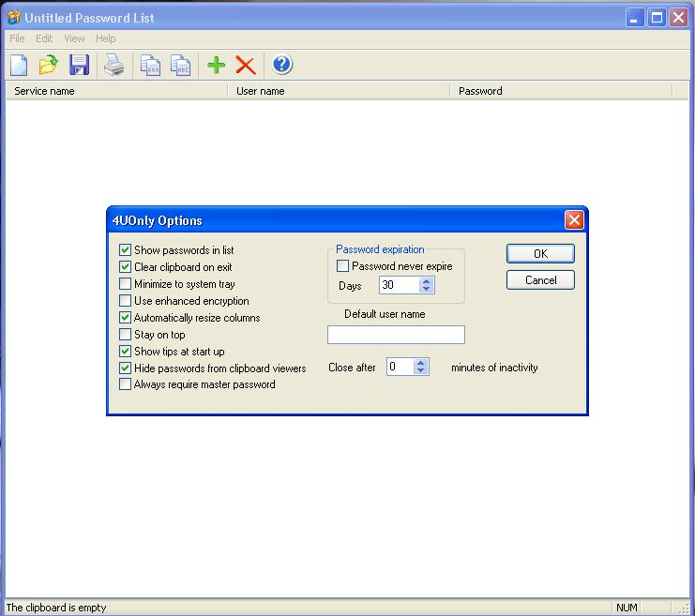
Task: Decrease Close after minutes with down arrow
Action: pyautogui.click(x=420, y=370)
